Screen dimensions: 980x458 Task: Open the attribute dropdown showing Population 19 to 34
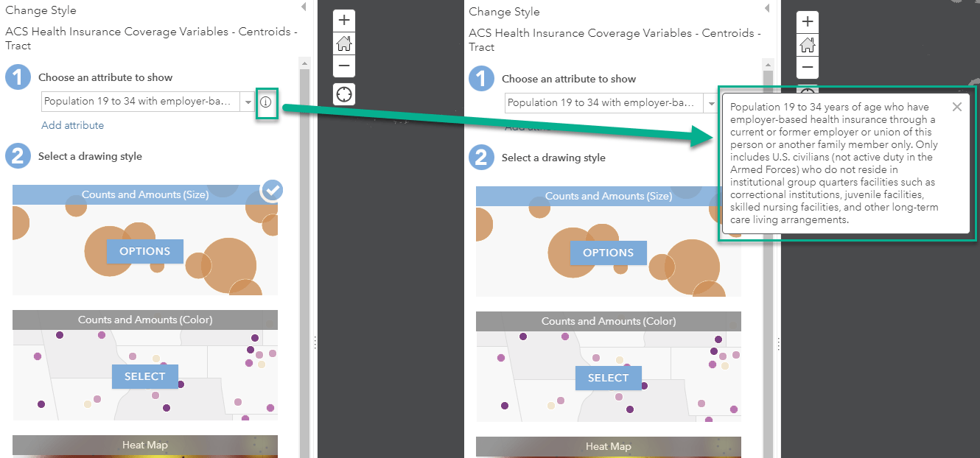[248, 101]
